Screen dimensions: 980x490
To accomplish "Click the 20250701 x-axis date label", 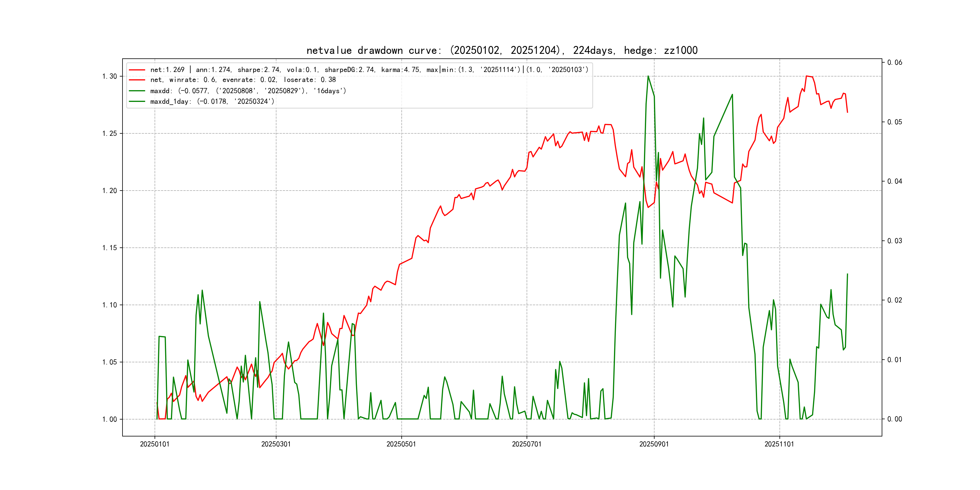I will pos(527,444).
